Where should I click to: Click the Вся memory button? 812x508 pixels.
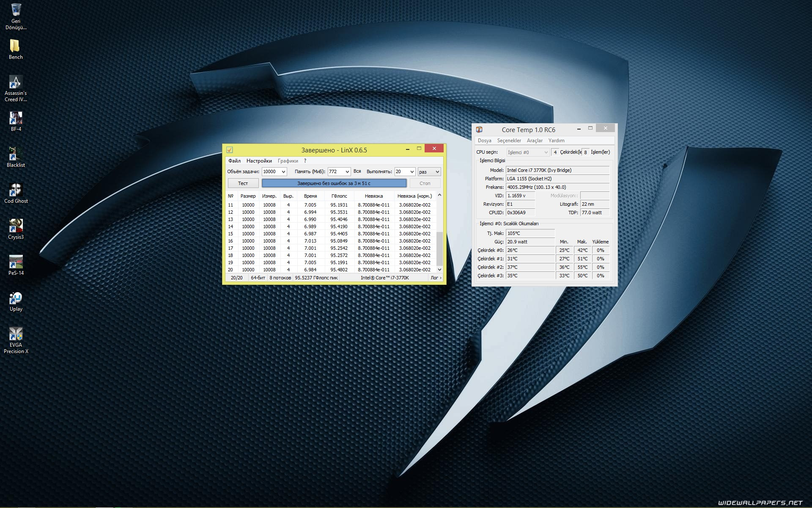[357, 171]
